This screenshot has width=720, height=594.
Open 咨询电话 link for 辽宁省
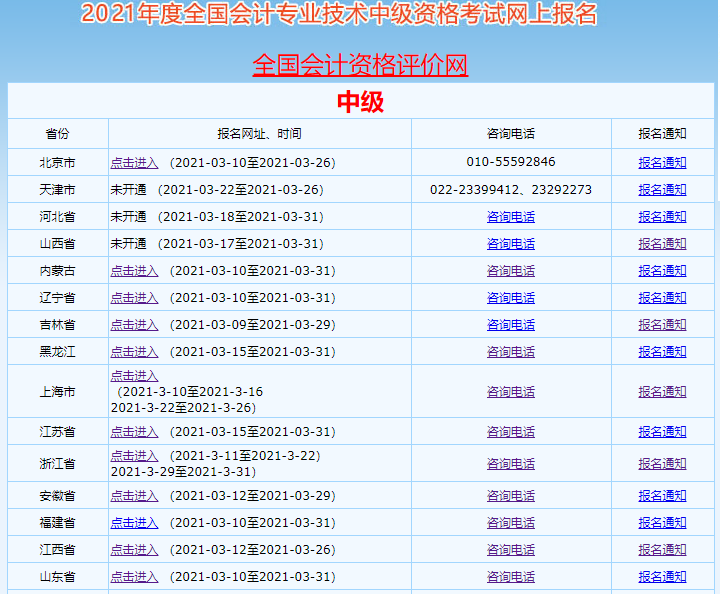pos(511,298)
